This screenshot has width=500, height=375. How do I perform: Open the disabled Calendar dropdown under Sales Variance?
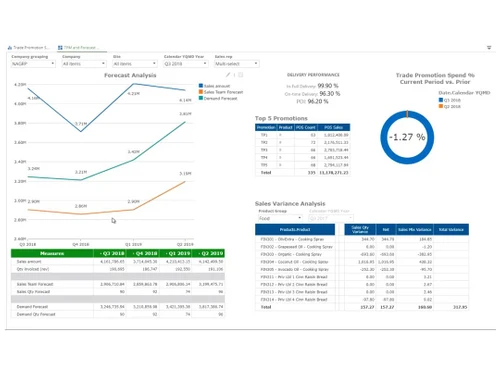coord(331,218)
